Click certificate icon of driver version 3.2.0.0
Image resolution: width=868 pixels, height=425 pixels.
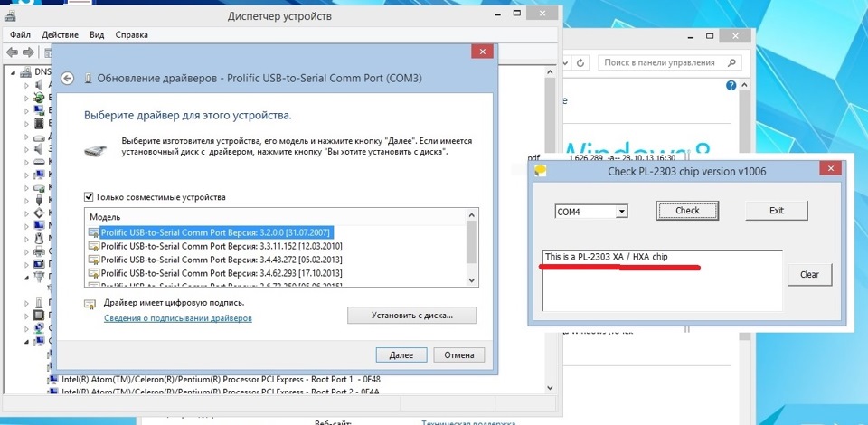point(93,233)
